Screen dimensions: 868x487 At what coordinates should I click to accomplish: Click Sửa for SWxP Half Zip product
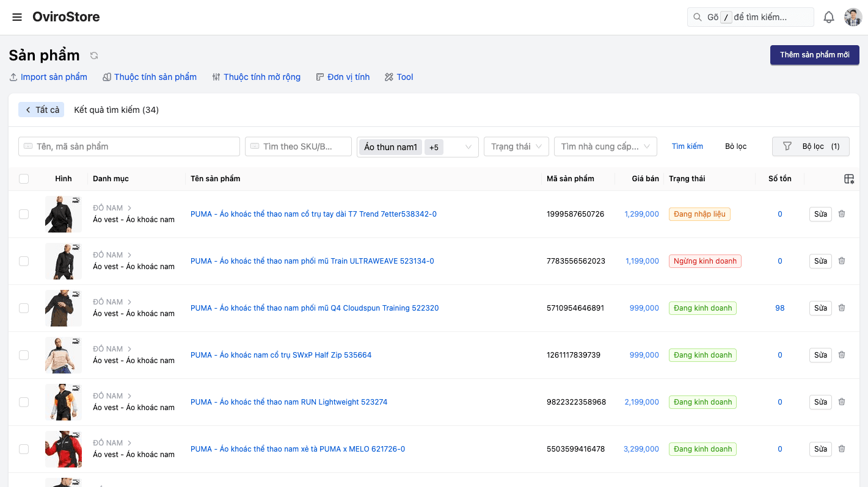(820, 355)
